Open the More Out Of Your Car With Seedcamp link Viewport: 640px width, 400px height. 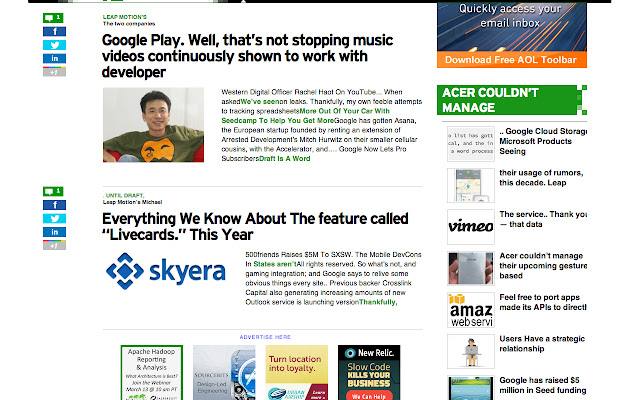[305, 116]
